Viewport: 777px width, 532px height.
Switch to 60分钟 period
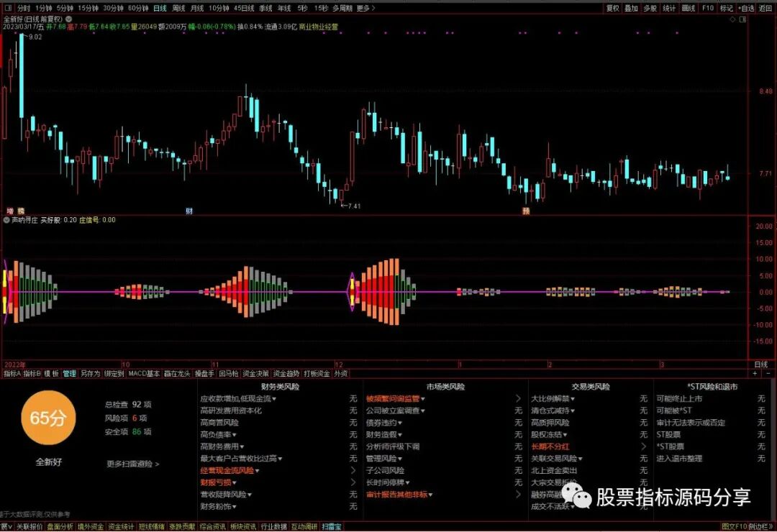(138, 9)
